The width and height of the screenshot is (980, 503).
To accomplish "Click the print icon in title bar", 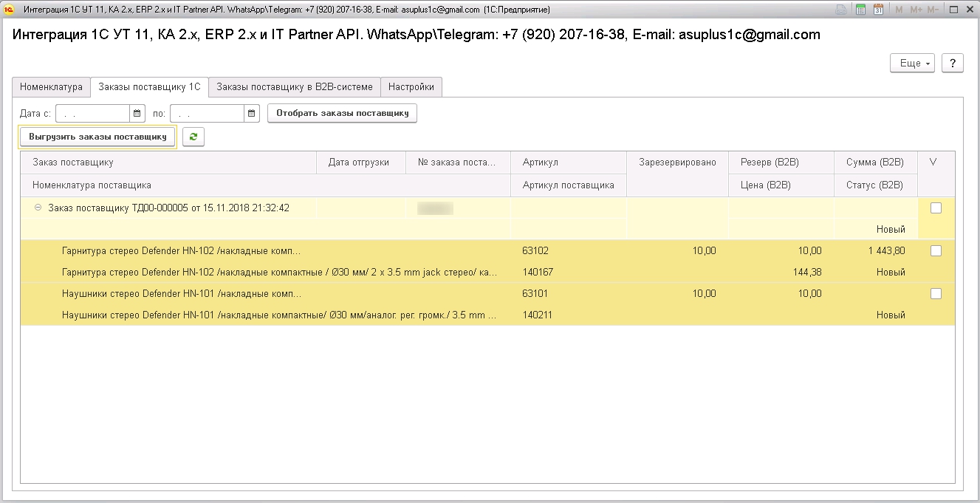I will pos(841,10).
